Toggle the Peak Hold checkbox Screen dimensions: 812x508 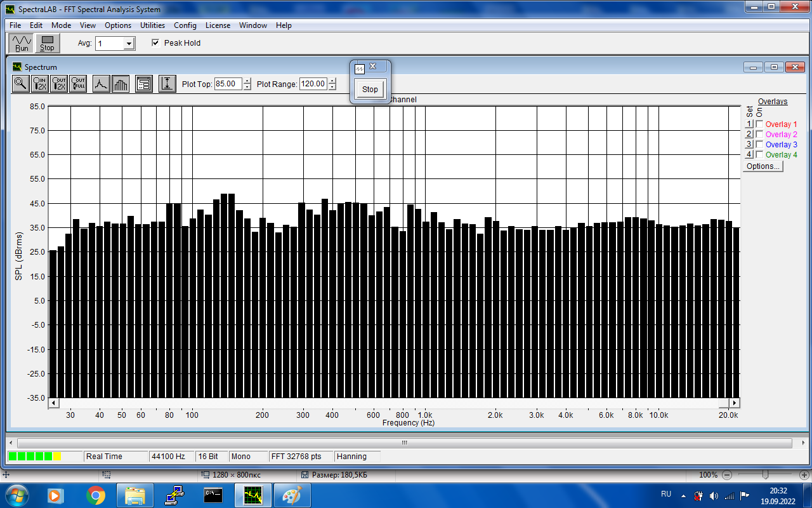[x=155, y=43]
